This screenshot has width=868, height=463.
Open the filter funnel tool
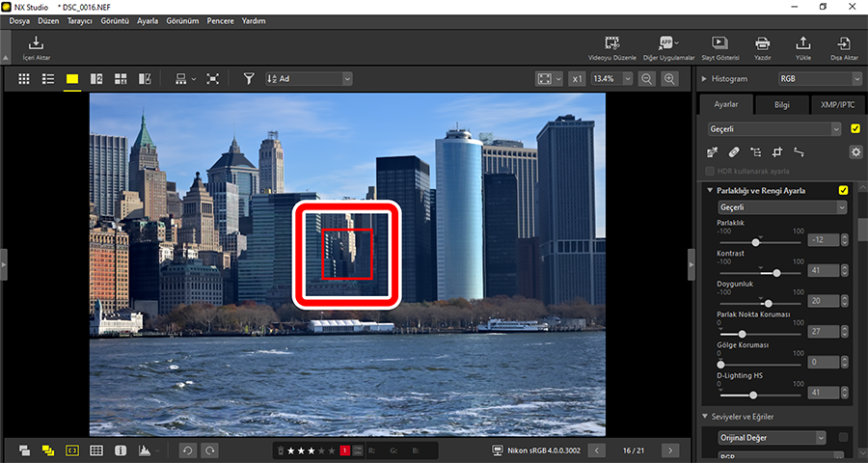click(x=248, y=78)
